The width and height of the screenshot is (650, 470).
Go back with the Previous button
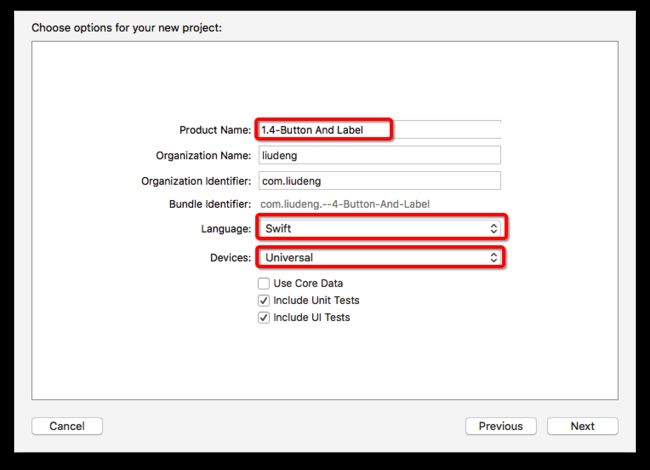pos(501,426)
